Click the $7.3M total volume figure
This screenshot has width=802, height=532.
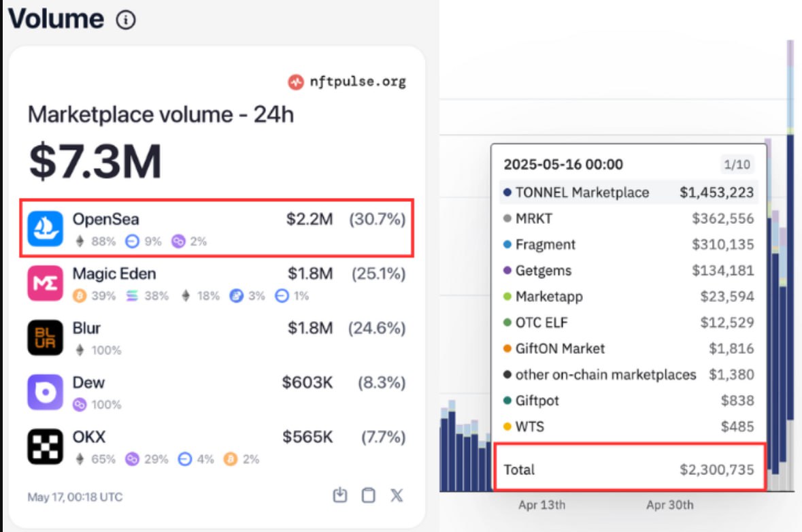tap(95, 161)
